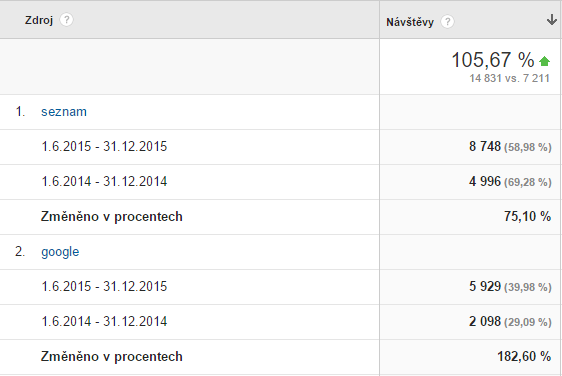Open the seznam source link
562x376 pixels.
coord(64,112)
